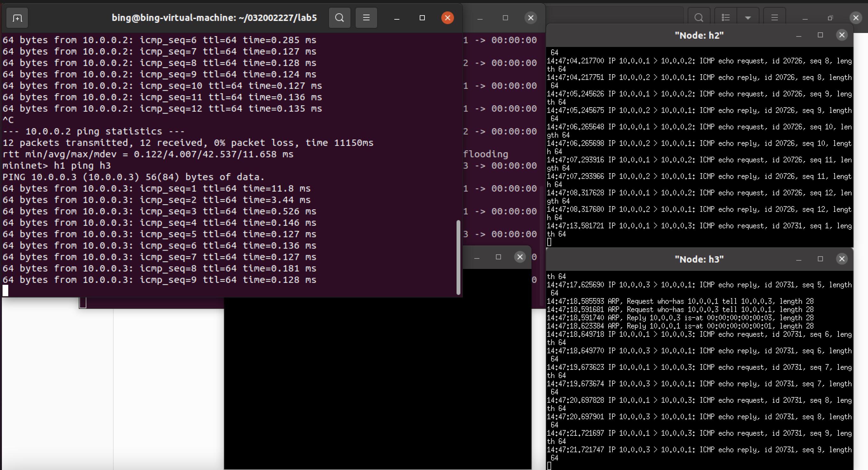Close the flooding log terminal window
Image resolution: width=868 pixels, height=470 pixels.
(531, 18)
